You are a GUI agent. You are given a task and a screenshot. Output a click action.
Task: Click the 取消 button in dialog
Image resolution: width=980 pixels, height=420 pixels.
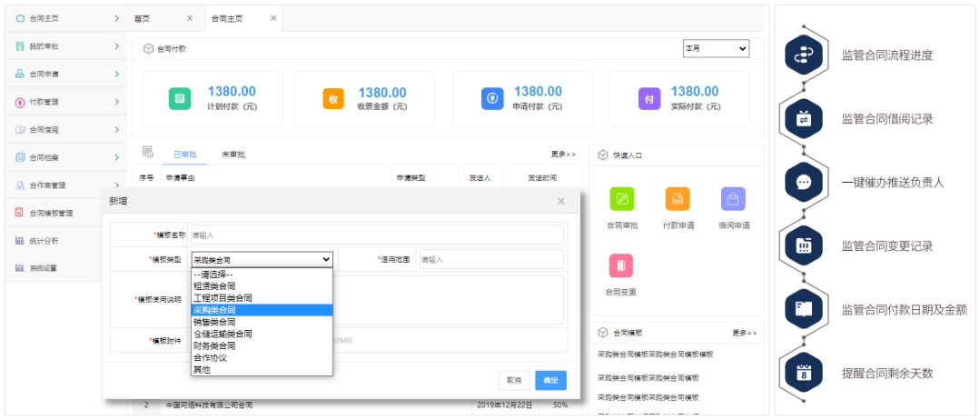(514, 380)
